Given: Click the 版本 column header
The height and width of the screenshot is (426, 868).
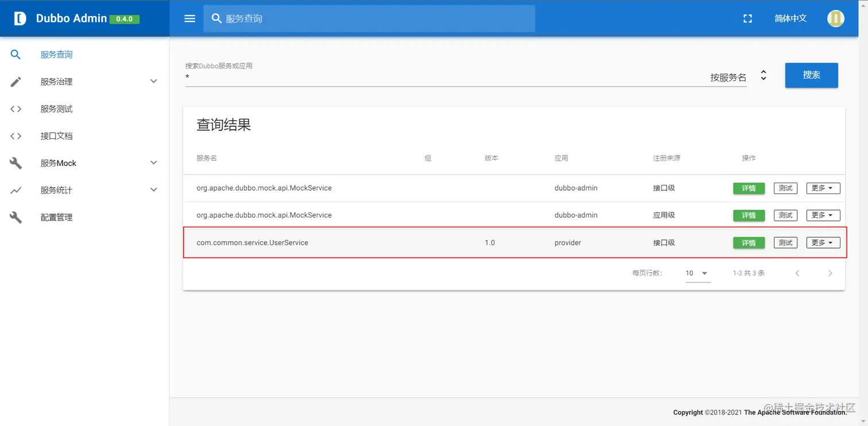Looking at the screenshot, I should click(491, 158).
